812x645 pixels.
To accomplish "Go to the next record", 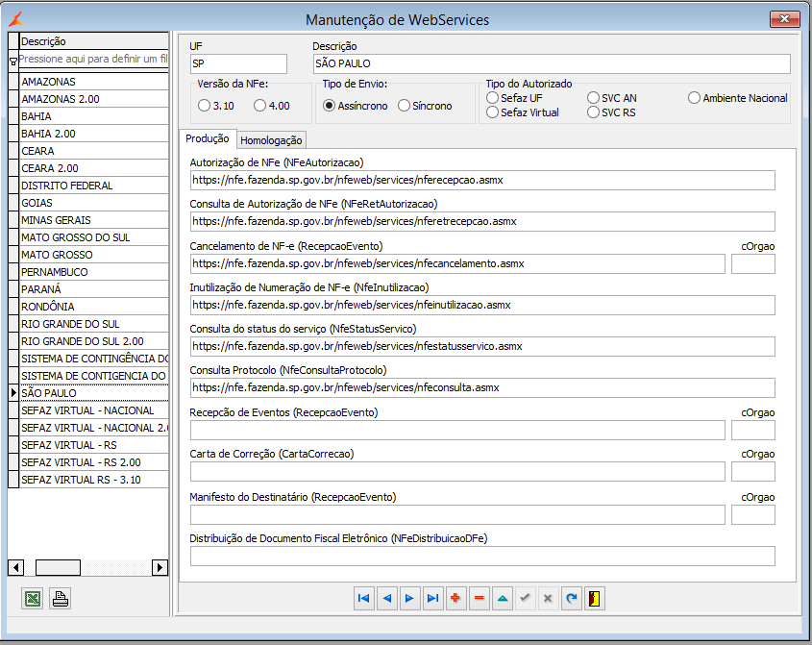I will 409,598.
